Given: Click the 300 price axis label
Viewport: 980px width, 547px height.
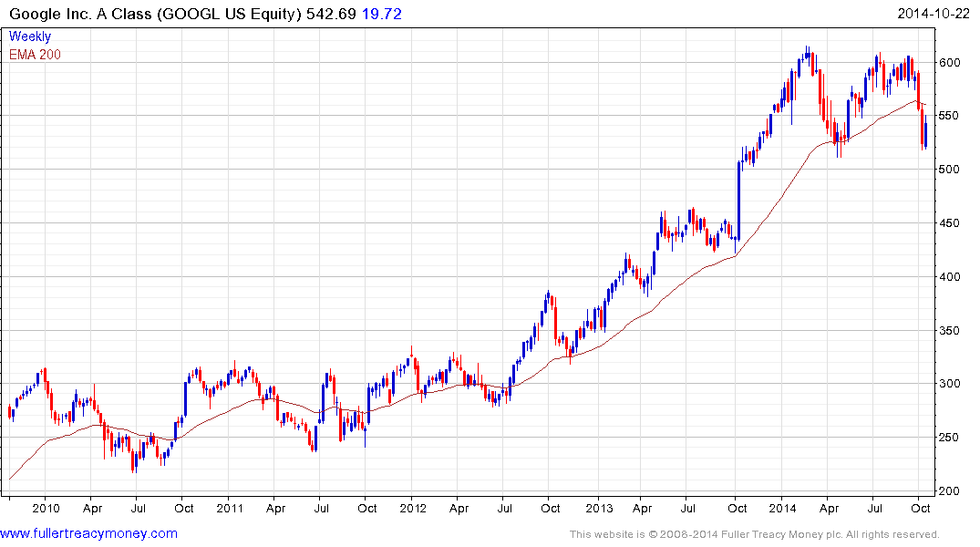Looking at the screenshot, I should coord(949,384).
